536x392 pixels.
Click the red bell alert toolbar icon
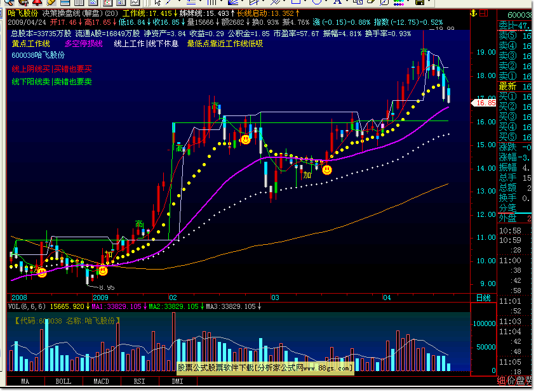tap(37, 2)
